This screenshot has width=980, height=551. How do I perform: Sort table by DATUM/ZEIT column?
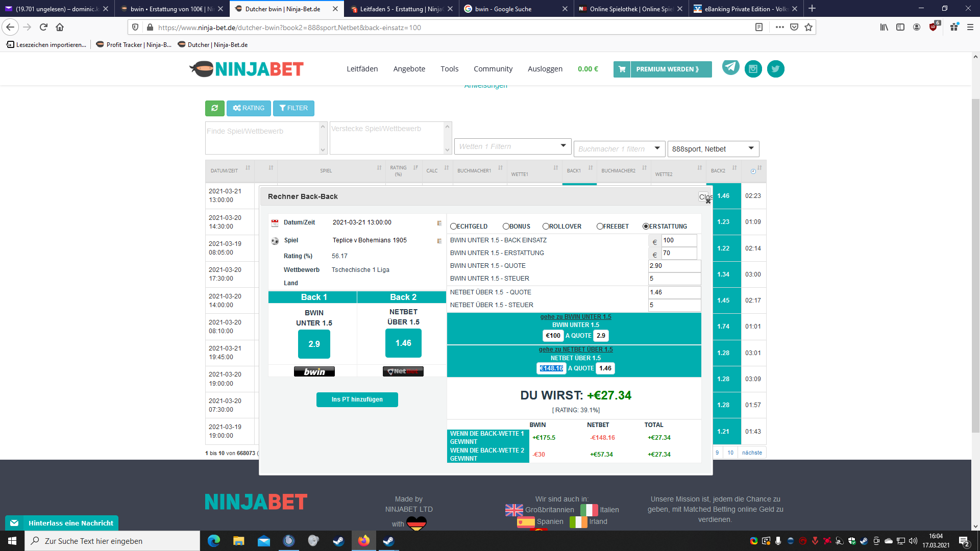230,171
